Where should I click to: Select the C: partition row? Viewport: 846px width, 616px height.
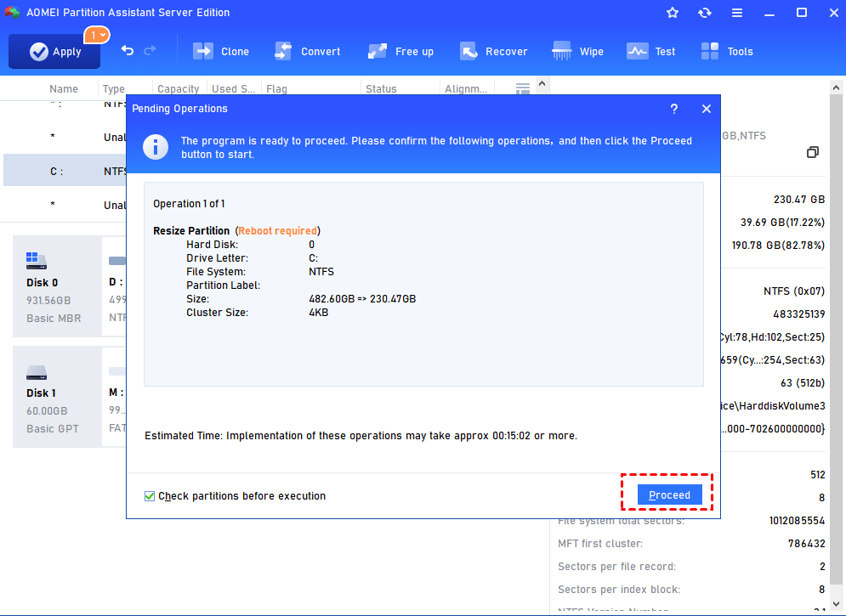click(65, 171)
